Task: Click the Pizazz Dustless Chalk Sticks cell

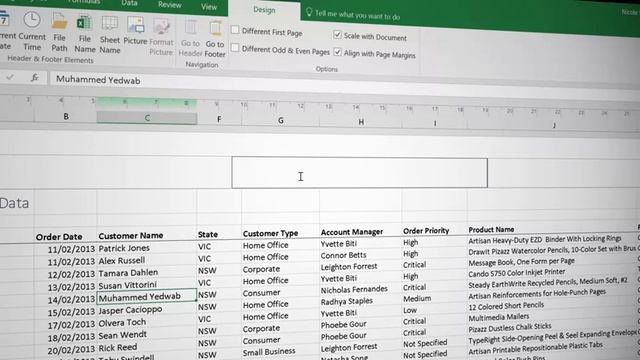Action: 510,328
